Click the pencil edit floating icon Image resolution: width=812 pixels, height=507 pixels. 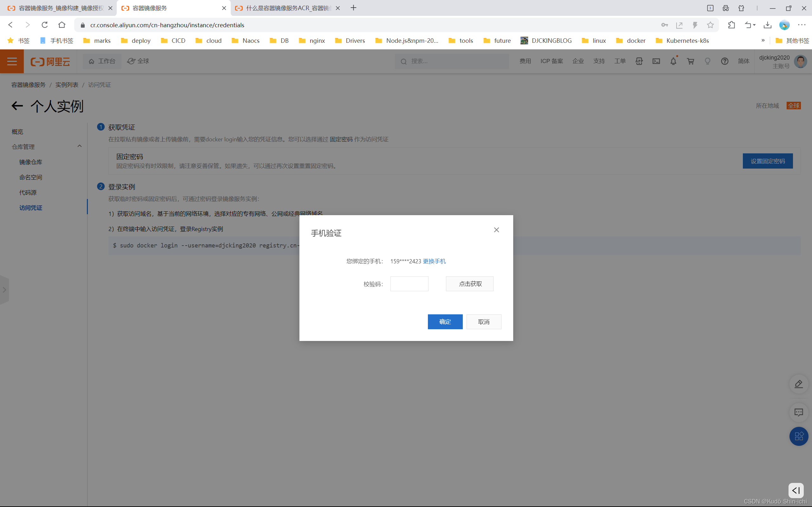click(798, 384)
